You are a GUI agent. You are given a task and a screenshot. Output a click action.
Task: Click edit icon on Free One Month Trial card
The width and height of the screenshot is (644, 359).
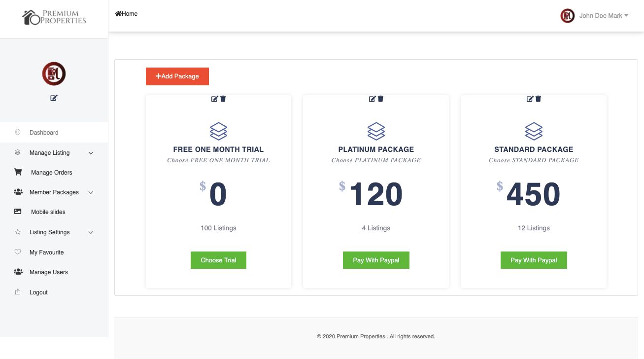[x=214, y=99]
